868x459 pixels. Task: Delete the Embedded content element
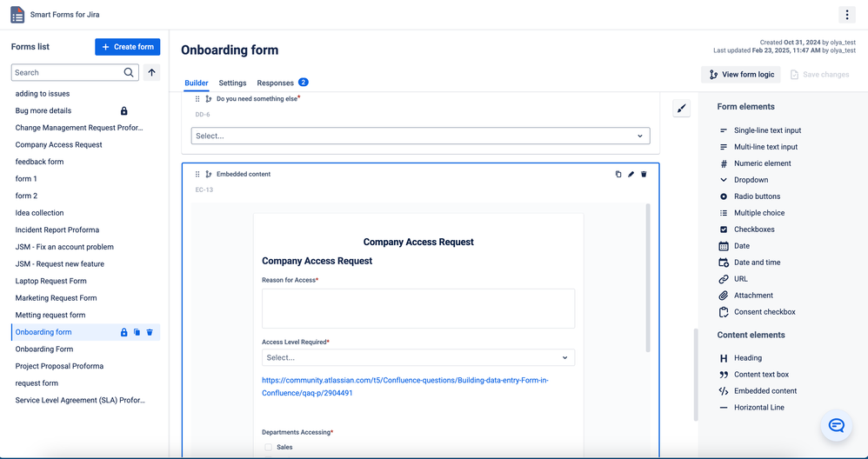coord(644,174)
